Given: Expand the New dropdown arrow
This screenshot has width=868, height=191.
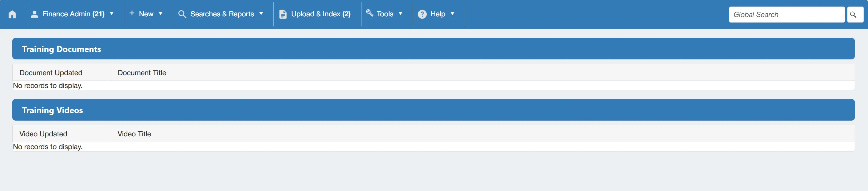Looking at the screenshot, I should click(161, 14).
